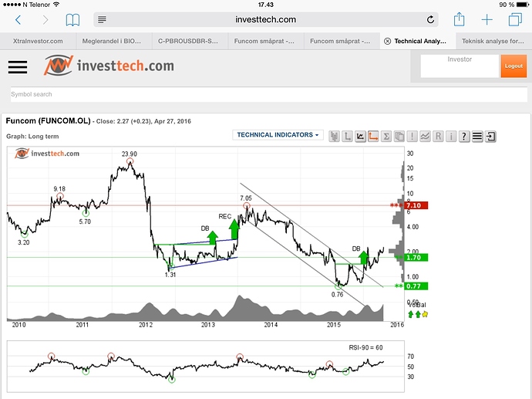The image size is (532, 399).
Task: Expand the Technical Indicators dropdown
Action: tap(278, 135)
